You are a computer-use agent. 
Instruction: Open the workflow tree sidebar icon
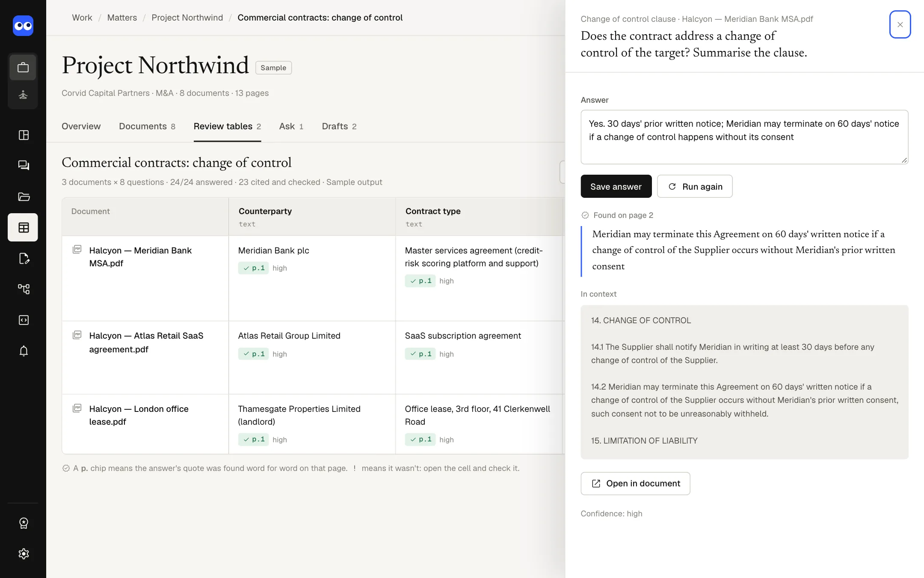pyautogui.click(x=24, y=289)
